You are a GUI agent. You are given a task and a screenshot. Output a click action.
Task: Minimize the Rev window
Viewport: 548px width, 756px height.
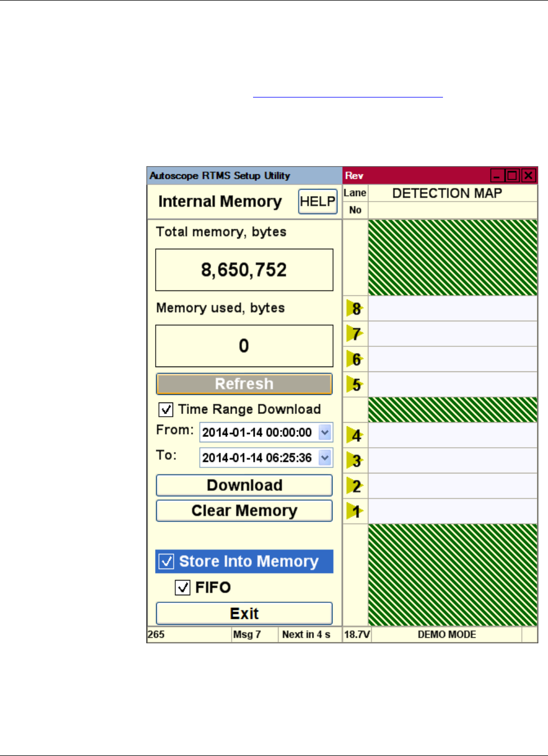(497, 175)
